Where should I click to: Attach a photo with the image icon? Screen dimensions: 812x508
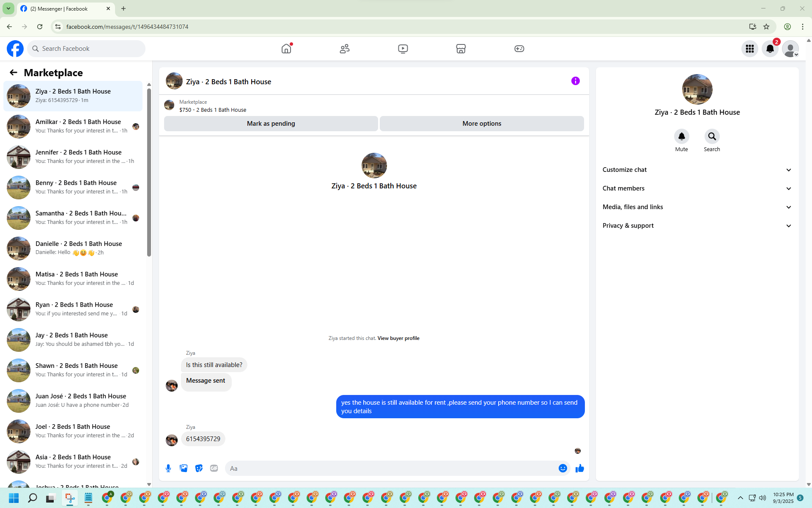coord(184,468)
